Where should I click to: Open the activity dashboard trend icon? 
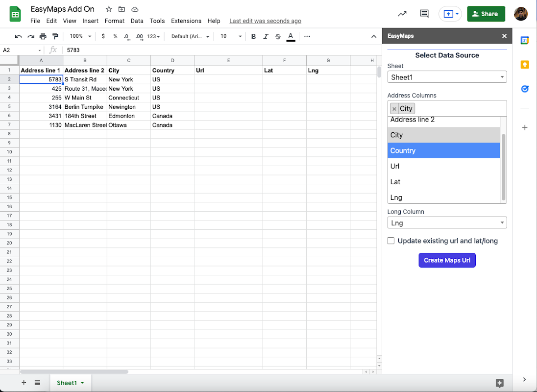[x=402, y=14]
